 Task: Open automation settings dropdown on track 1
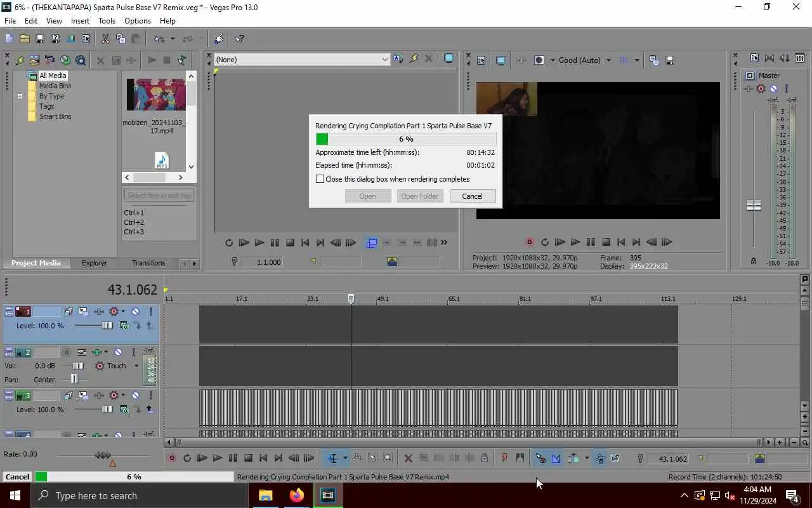click(123, 311)
